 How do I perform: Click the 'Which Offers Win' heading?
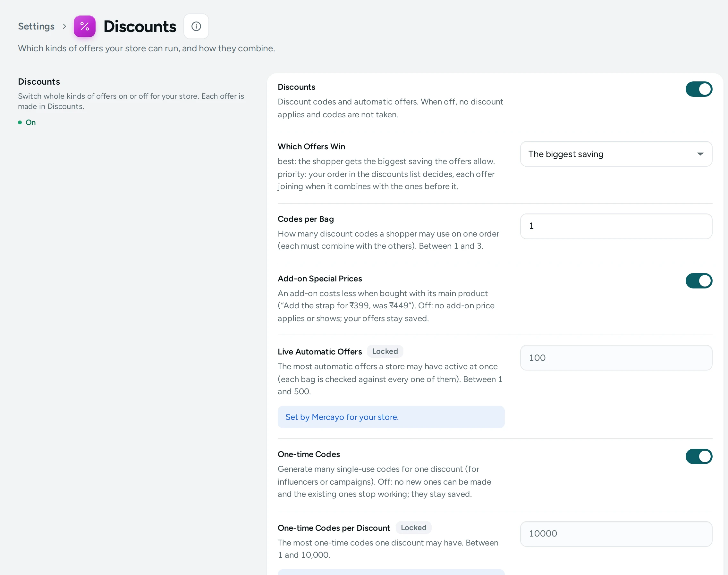(x=311, y=147)
